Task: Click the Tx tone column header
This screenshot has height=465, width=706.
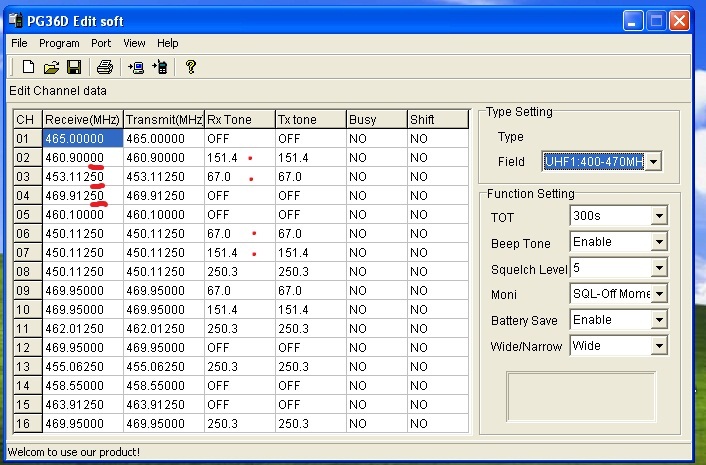Action: pos(311,120)
